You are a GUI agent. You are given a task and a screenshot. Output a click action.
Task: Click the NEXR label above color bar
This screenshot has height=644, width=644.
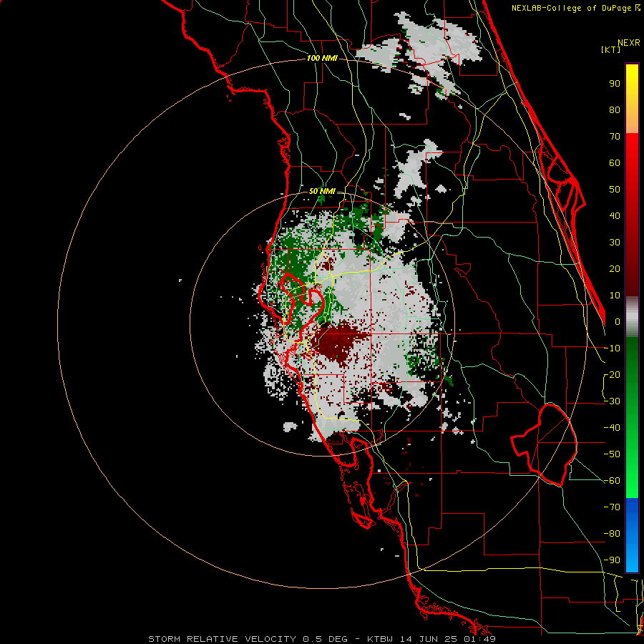(x=629, y=43)
